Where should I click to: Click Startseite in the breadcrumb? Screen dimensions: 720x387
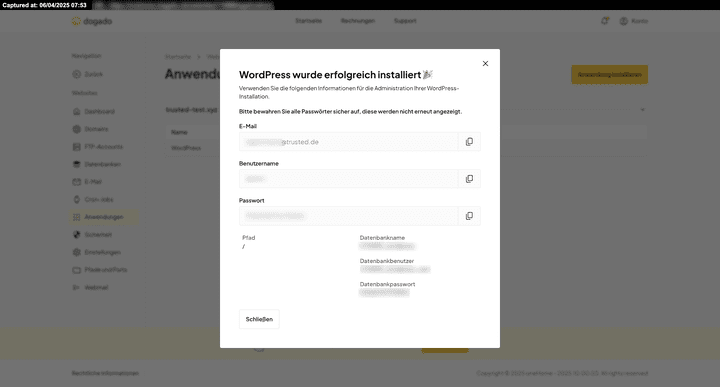pyautogui.click(x=178, y=57)
